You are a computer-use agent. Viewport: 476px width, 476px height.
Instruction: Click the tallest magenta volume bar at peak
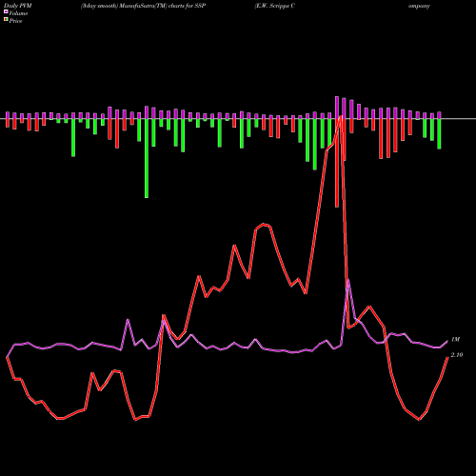point(337,108)
